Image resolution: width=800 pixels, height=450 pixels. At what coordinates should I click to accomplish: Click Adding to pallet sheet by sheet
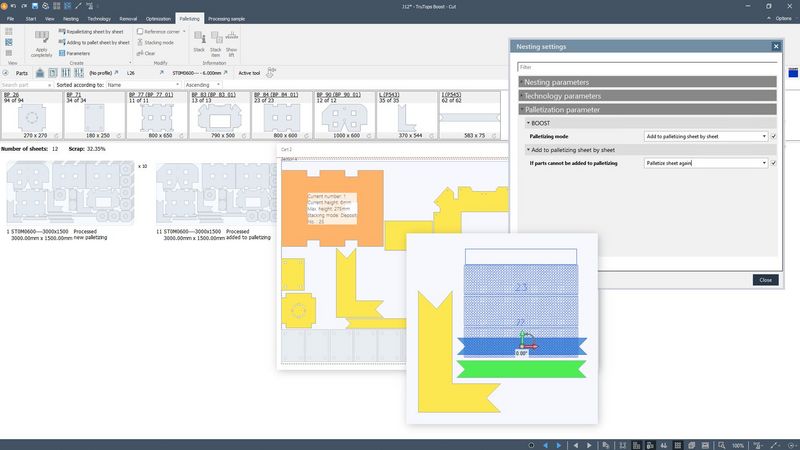coord(95,43)
